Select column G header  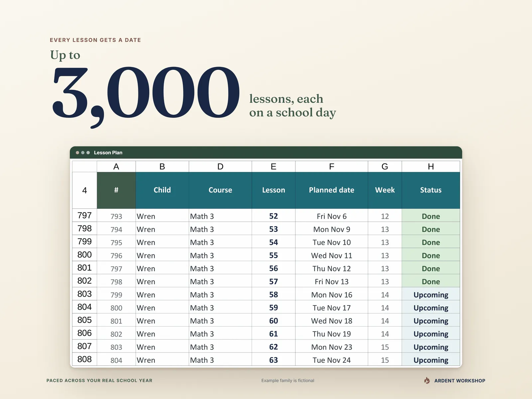point(385,167)
